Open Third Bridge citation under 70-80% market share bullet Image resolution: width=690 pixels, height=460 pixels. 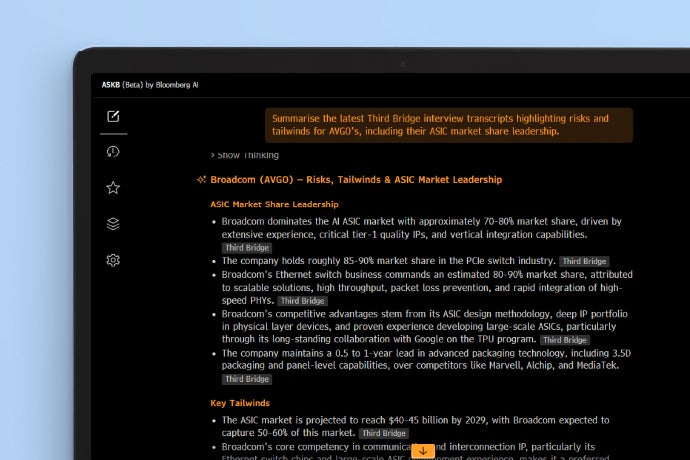(246, 247)
